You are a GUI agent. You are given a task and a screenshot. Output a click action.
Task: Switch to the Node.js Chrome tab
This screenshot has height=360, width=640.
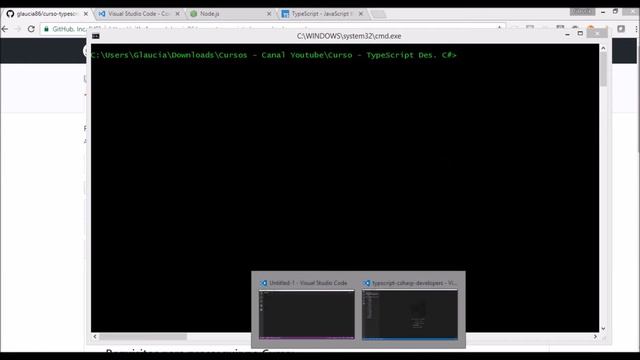(x=231, y=13)
